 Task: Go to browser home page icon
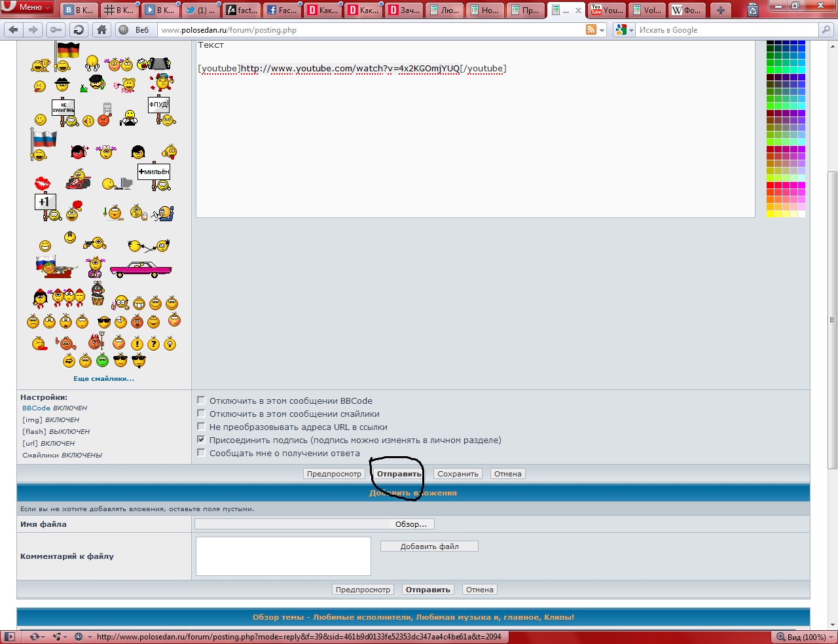click(x=101, y=29)
